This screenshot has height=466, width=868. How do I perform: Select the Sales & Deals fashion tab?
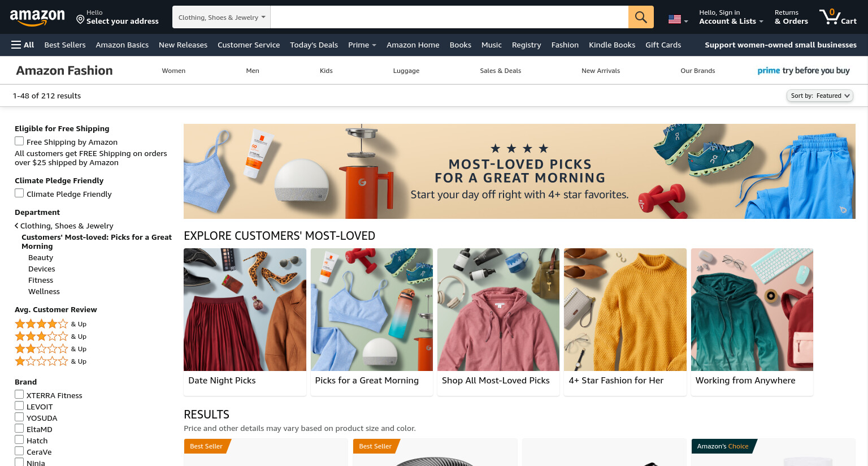500,71
